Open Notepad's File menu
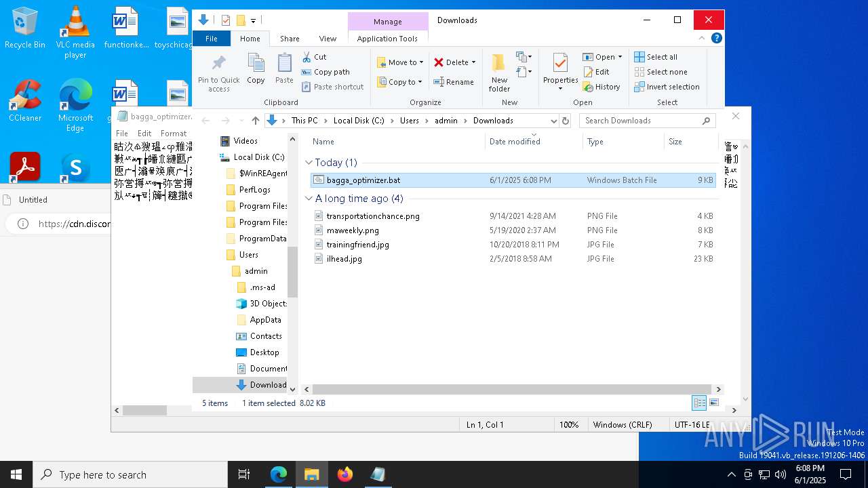 (x=122, y=134)
